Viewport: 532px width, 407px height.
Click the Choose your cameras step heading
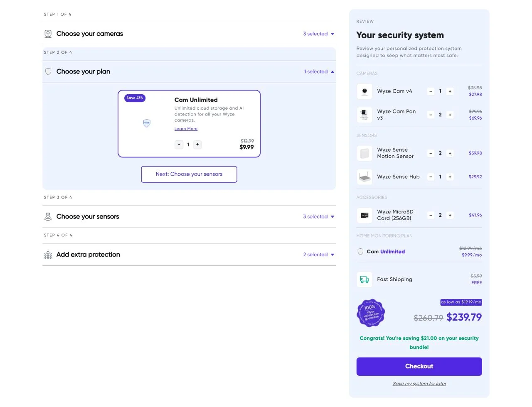coord(90,34)
